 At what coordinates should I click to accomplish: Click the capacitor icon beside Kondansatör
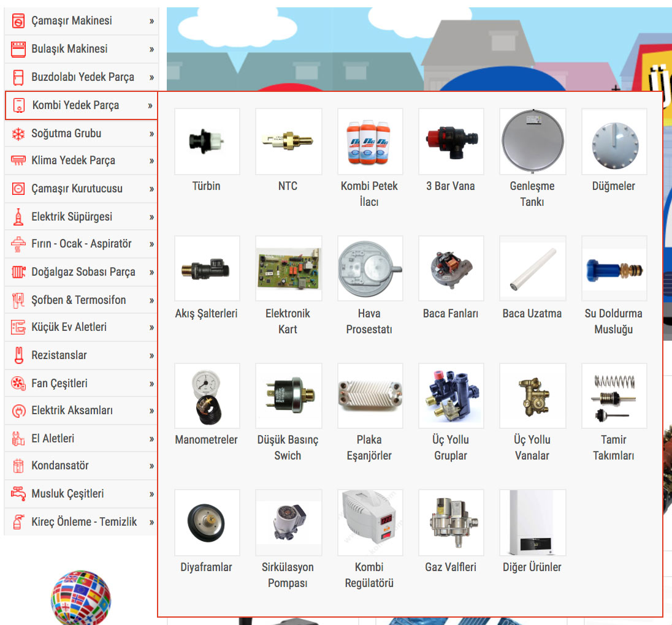tap(18, 466)
